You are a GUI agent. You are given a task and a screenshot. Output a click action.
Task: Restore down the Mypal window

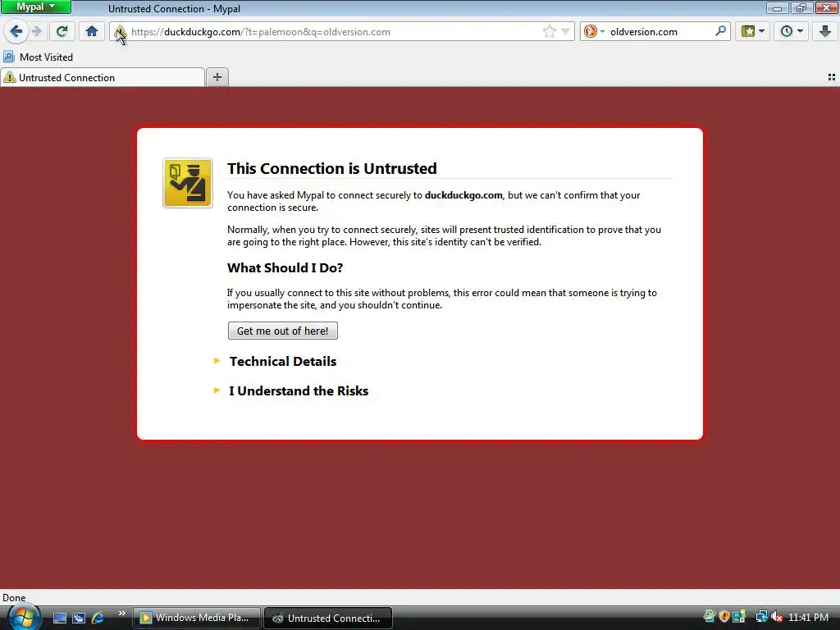point(801,7)
